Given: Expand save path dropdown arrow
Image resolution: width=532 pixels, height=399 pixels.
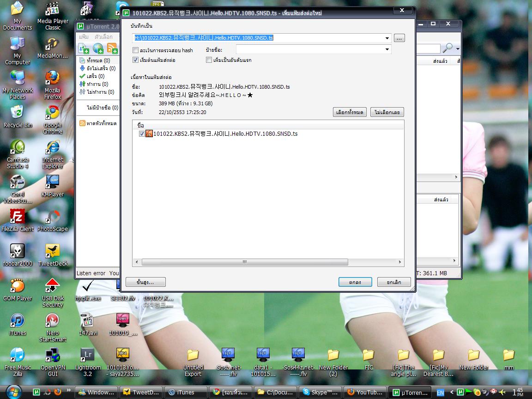Looking at the screenshot, I should click(x=387, y=38).
